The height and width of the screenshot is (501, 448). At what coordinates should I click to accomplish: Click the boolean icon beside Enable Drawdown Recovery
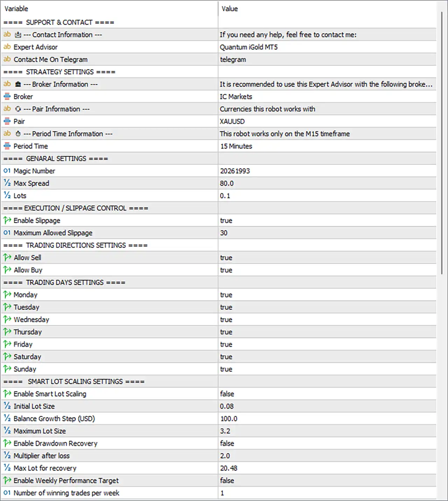[7, 443]
